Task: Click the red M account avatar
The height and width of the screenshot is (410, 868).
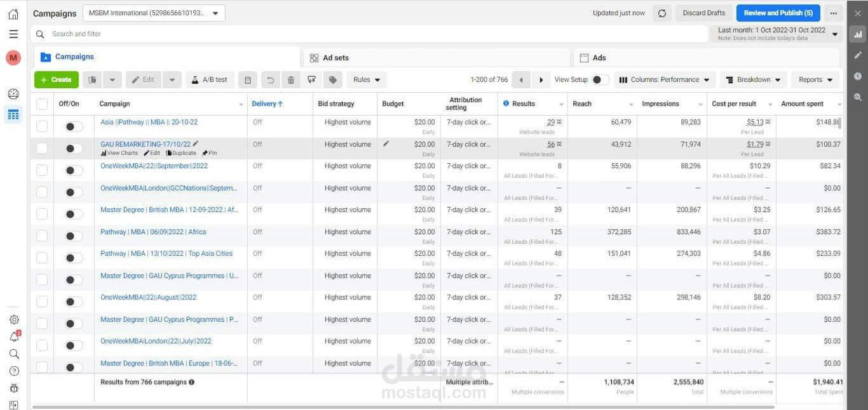Action: coord(13,58)
